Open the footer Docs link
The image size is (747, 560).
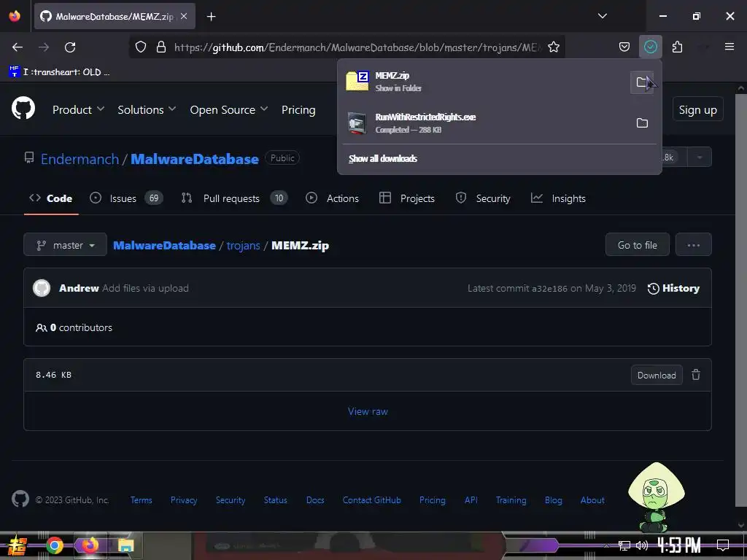pyautogui.click(x=315, y=500)
